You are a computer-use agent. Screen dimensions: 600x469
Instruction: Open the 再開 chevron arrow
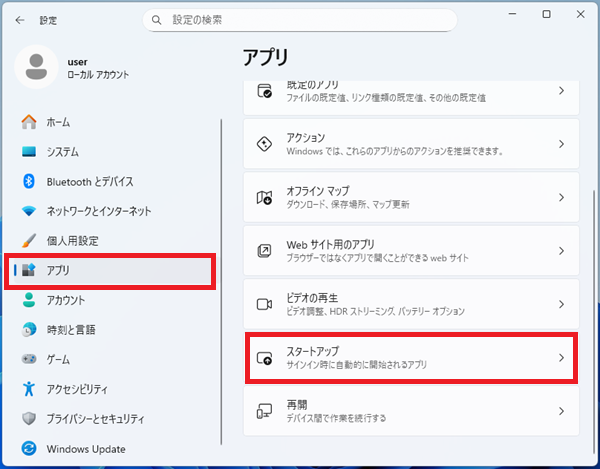(561, 411)
